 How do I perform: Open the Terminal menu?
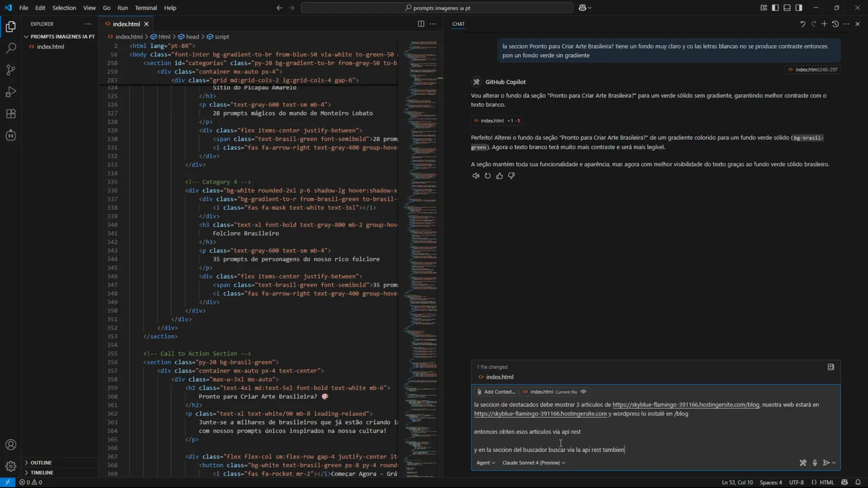coord(145,8)
